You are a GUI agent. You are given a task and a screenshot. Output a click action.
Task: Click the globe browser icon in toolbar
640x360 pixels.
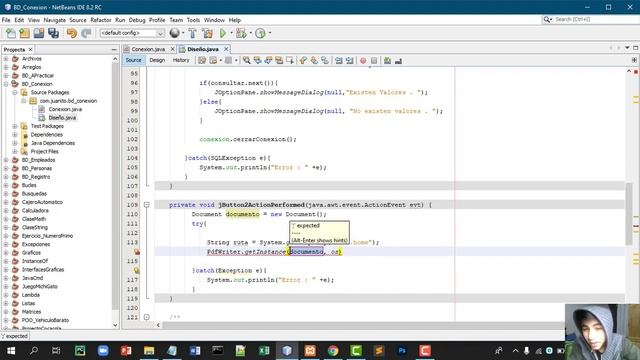coord(174,33)
